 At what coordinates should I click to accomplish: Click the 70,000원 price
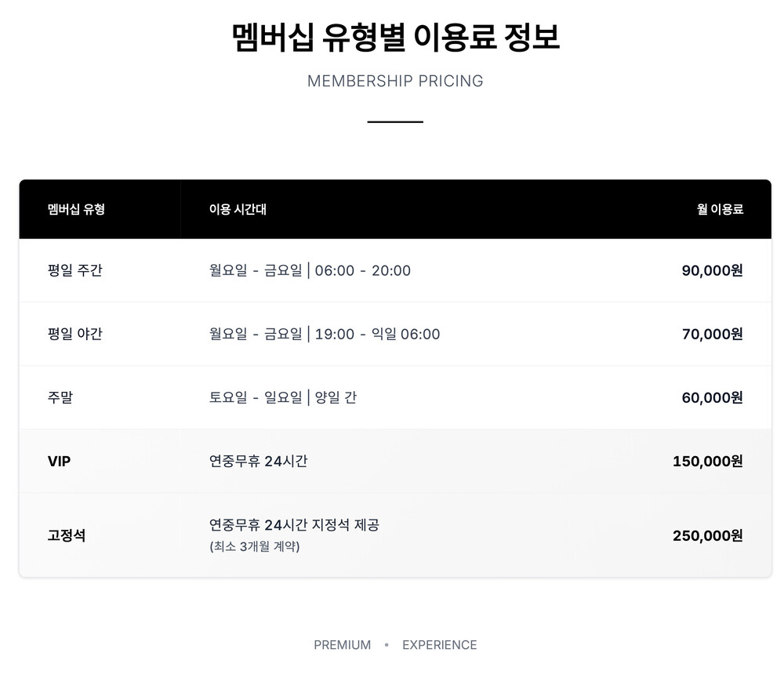[x=712, y=334]
